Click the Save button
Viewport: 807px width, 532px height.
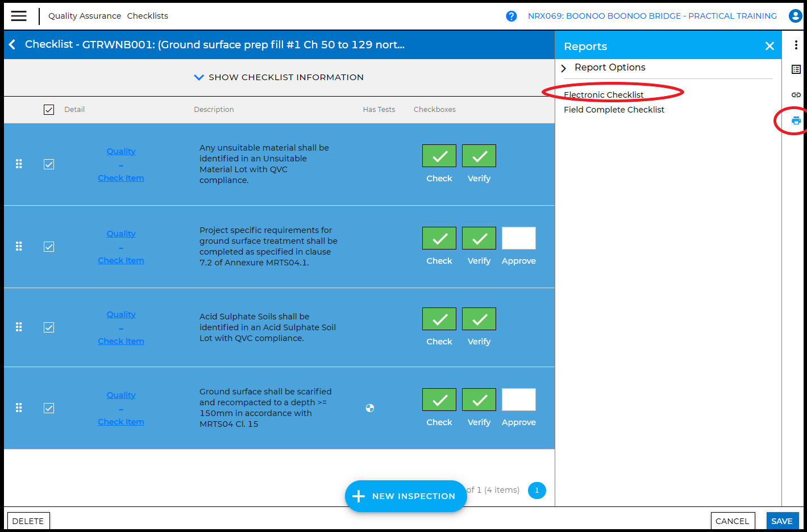781,521
